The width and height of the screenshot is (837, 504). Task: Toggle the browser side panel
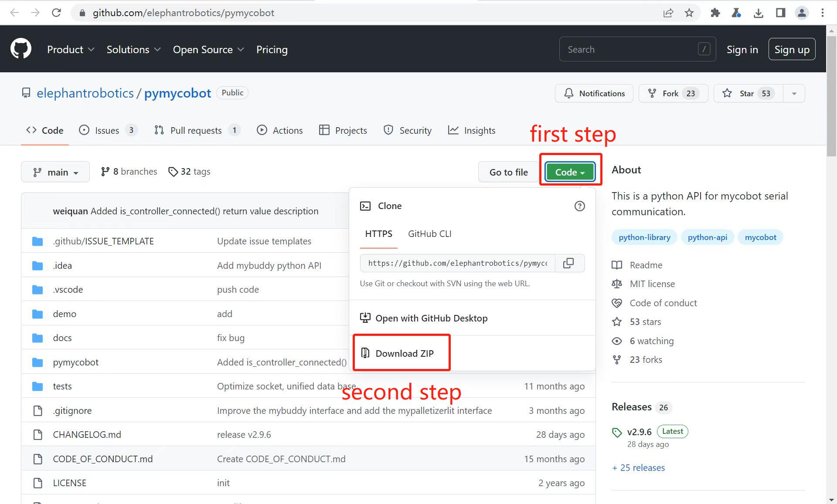pos(780,13)
